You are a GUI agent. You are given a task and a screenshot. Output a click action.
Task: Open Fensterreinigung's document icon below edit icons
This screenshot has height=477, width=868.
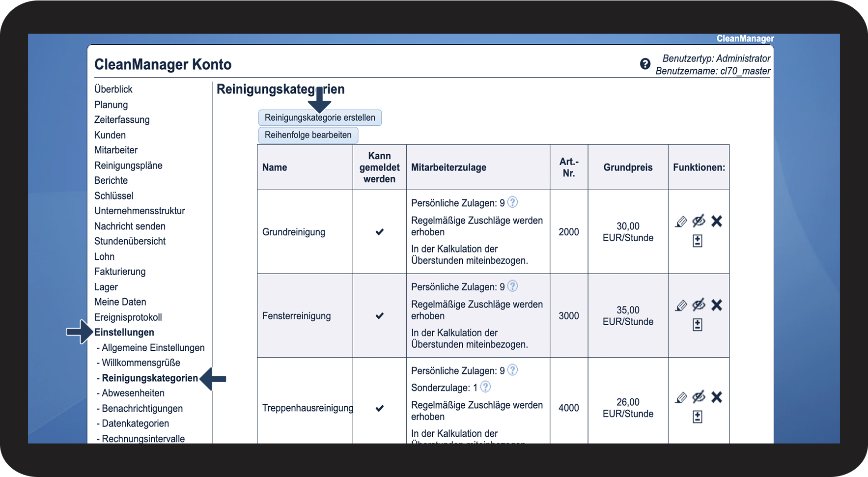(698, 325)
